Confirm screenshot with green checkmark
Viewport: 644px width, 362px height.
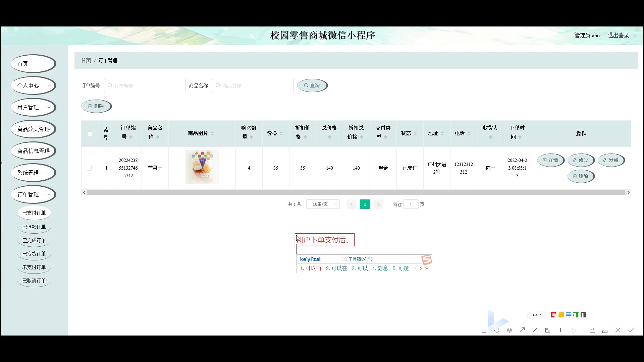coord(631,330)
